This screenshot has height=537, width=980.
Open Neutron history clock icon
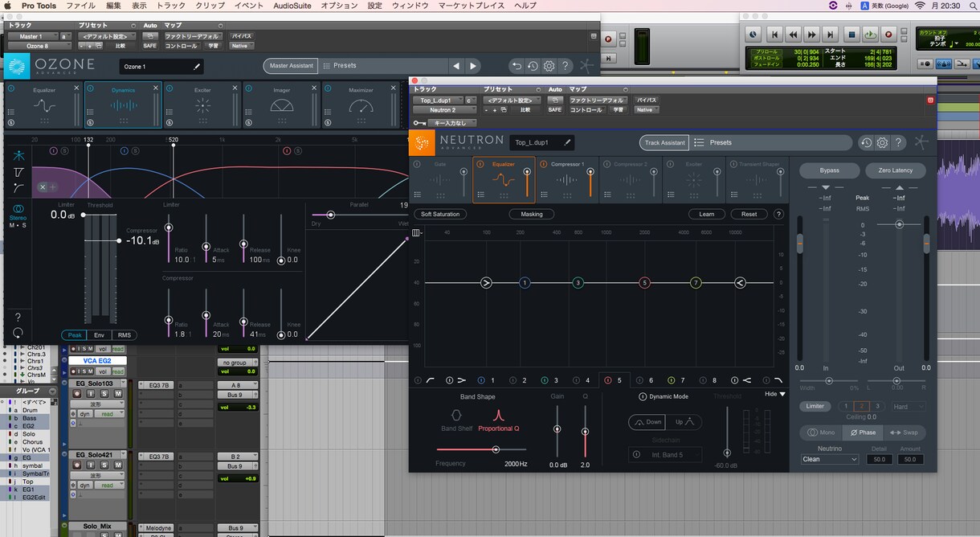click(866, 142)
